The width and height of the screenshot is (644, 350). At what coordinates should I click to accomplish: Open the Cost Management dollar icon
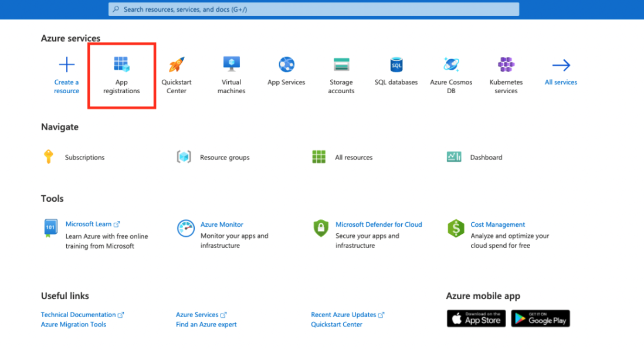point(456,229)
